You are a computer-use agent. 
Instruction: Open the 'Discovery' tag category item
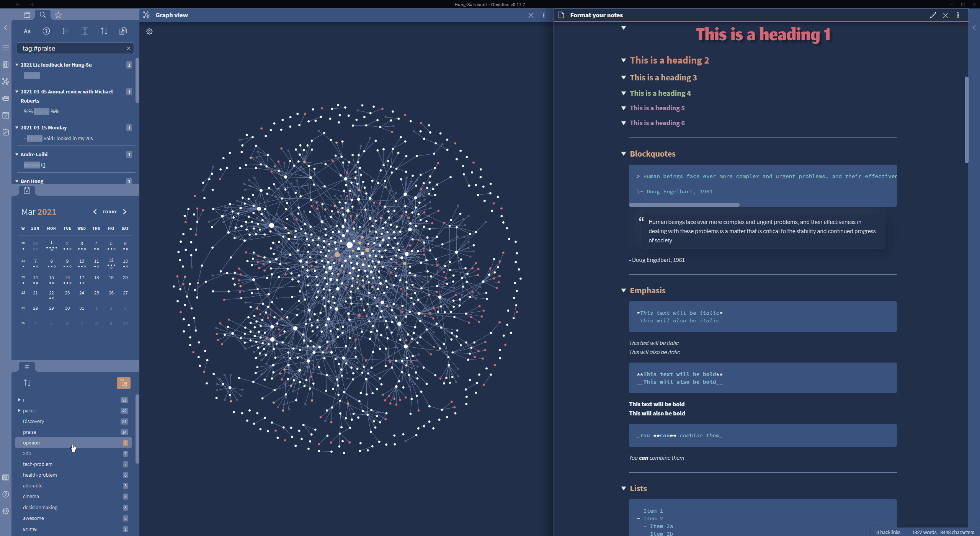pyautogui.click(x=34, y=421)
